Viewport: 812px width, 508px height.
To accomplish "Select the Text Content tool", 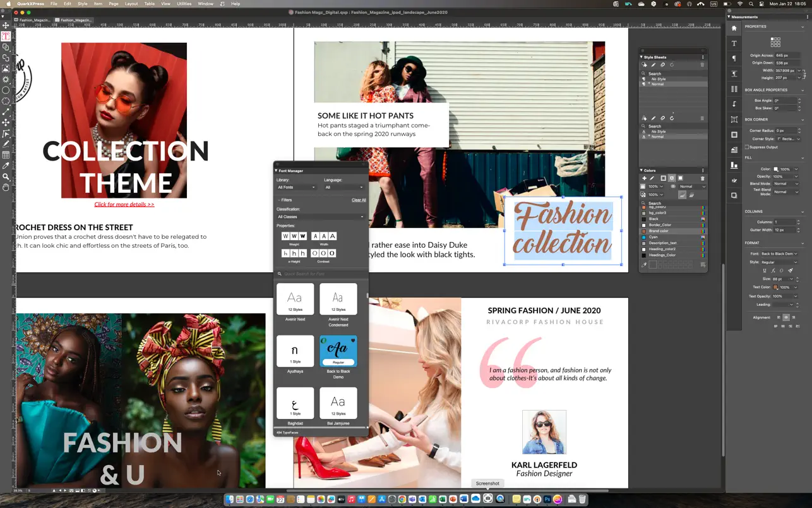I will click(6, 37).
